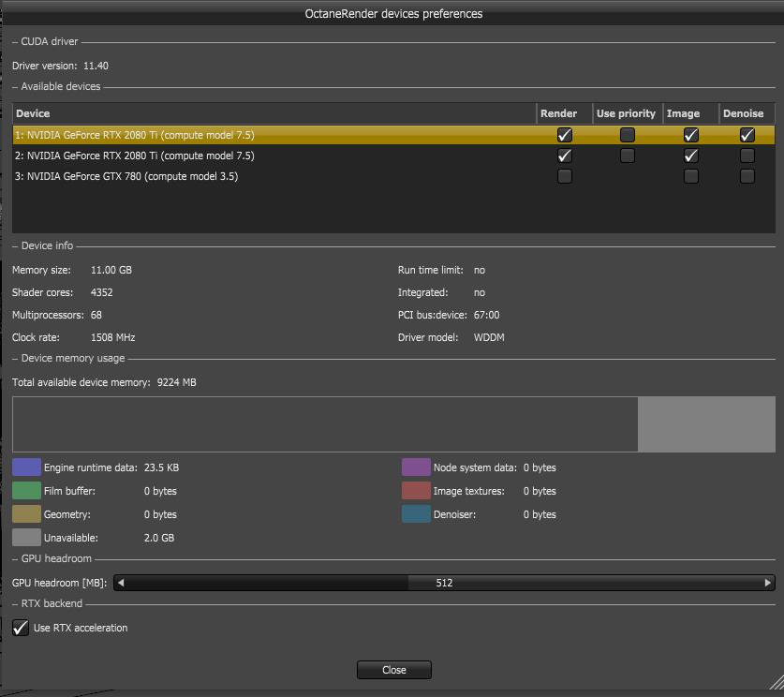The height and width of the screenshot is (697, 784).
Task: Click the device memory usage bar
Action: 394,424
